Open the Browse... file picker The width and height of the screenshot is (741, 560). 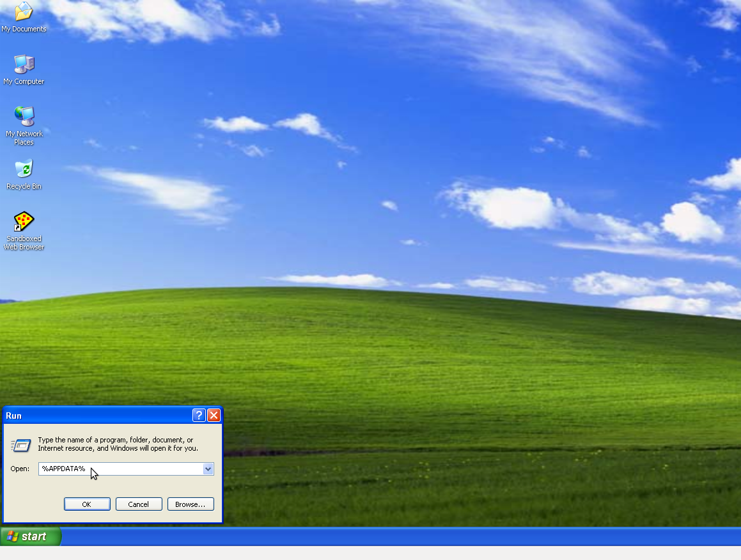191,504
